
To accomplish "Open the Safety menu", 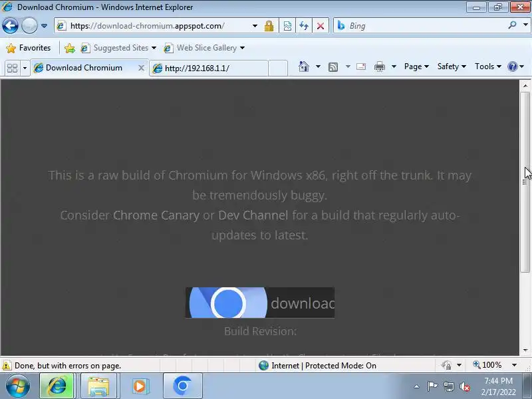I will click(452, 66).
